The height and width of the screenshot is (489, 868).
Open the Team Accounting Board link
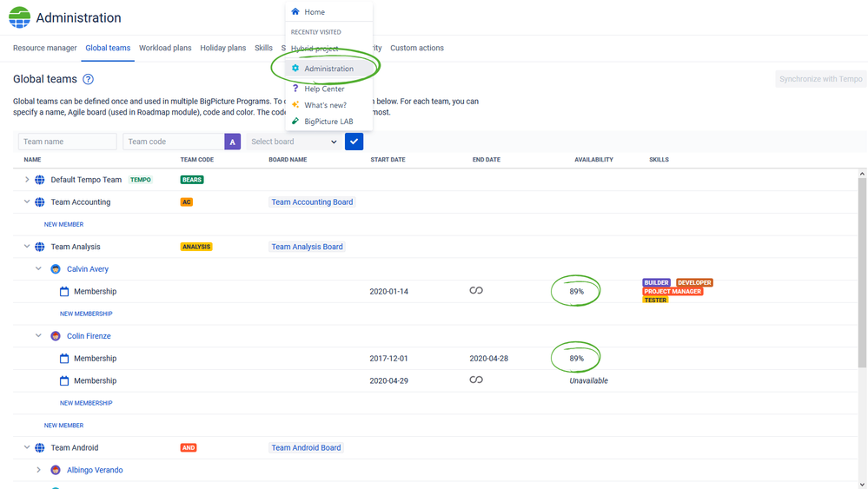pyautogui.click(x=312, y=202)
